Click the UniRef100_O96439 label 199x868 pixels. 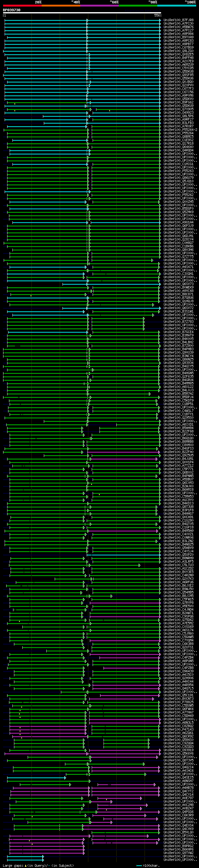(x=178, y=671)
